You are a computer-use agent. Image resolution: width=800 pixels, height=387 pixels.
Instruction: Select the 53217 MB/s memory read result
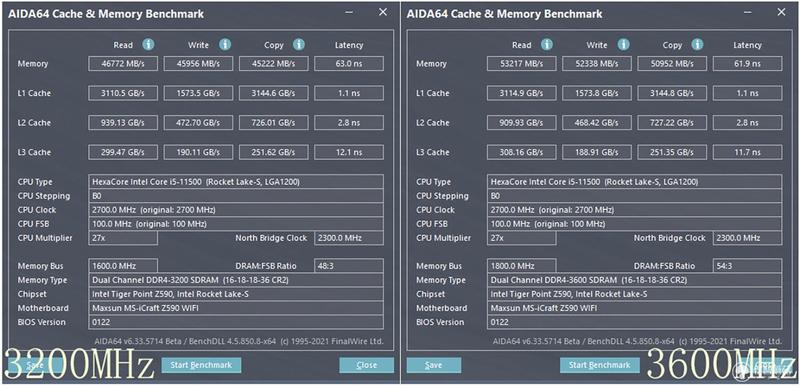pos(521,64)
